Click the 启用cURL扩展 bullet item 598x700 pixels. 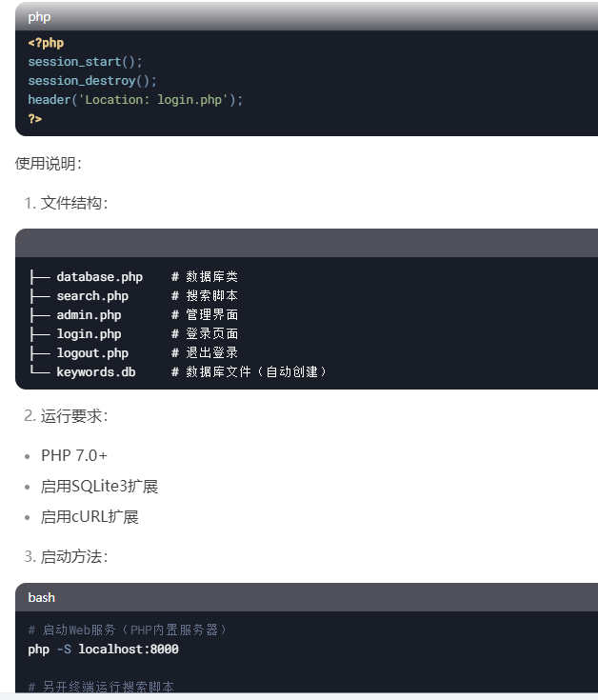(90, 517)
